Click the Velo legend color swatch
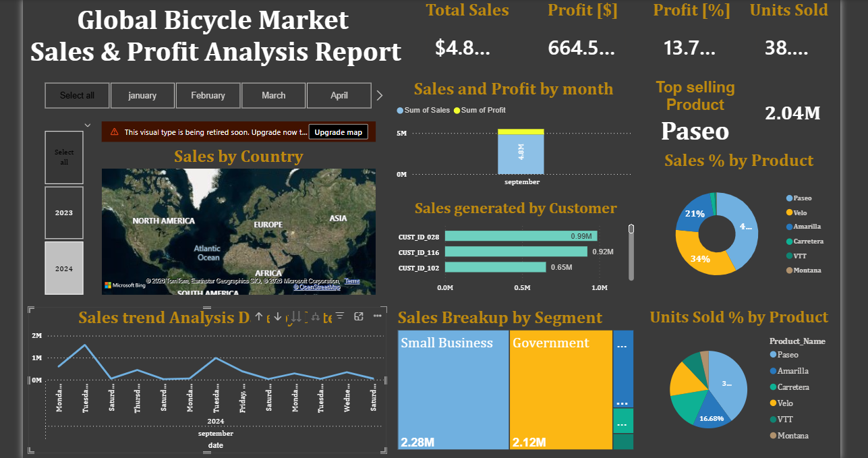Screen dimensions: 868x458 click(x=789, y=212)
